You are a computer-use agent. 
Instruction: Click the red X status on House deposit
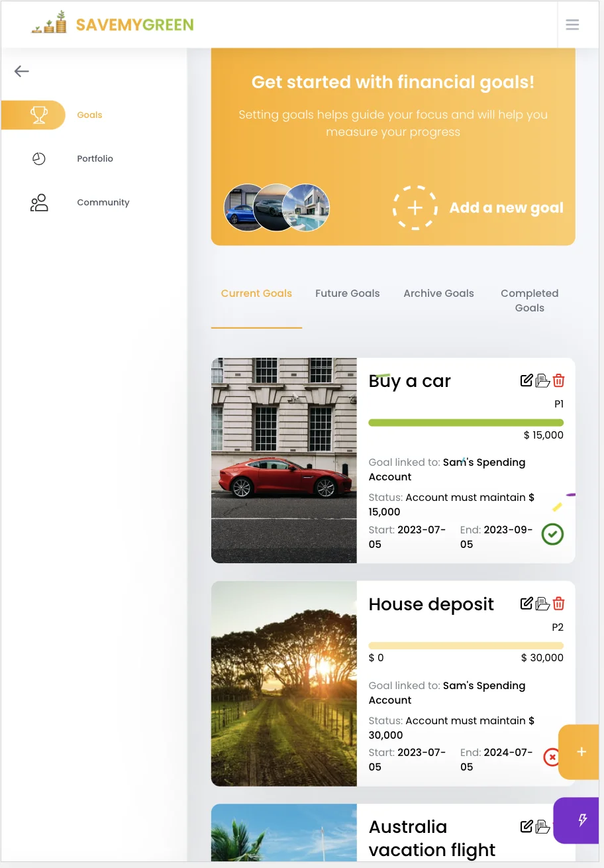pyautogui.click(x=550, y=757)
